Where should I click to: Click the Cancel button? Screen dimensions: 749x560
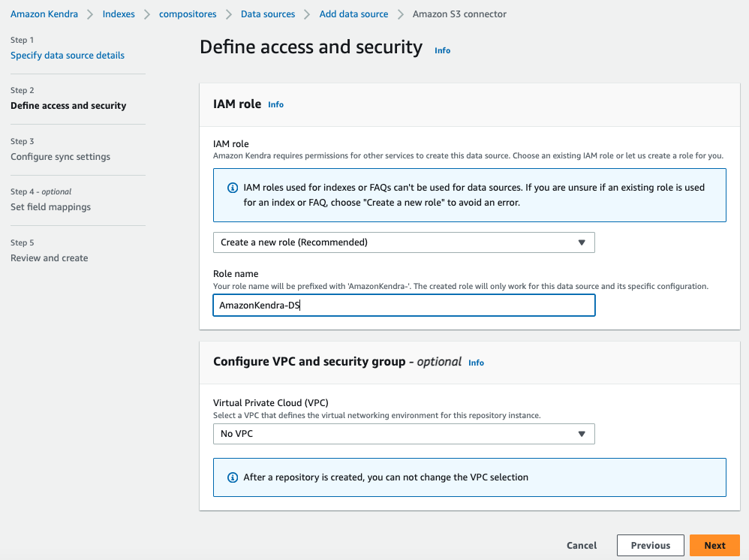click(x=582, y=545)
